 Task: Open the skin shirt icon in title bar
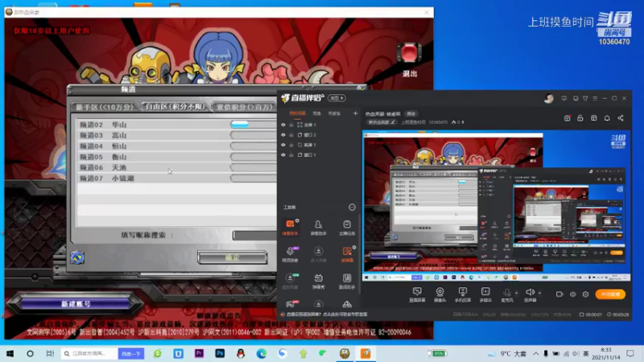click(x=585, y=98)
